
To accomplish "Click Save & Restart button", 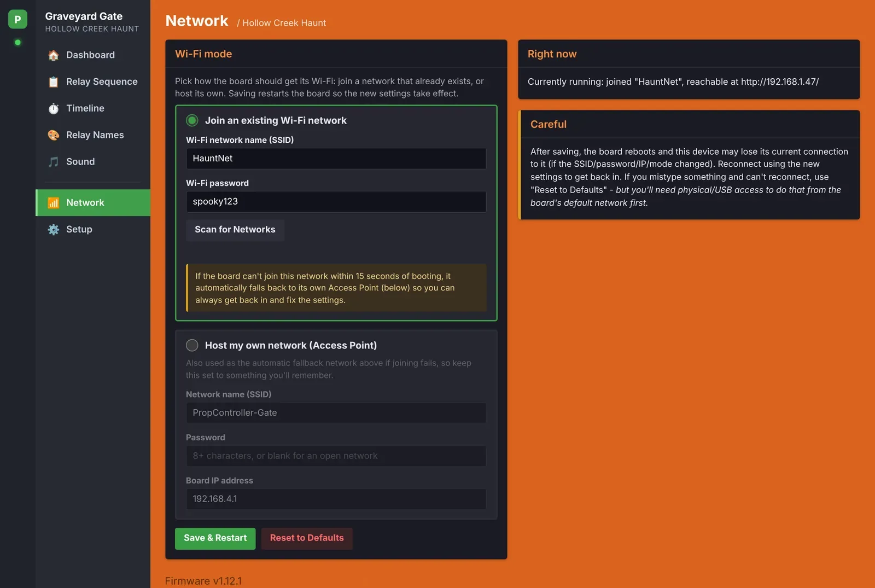I will (215, 538).
